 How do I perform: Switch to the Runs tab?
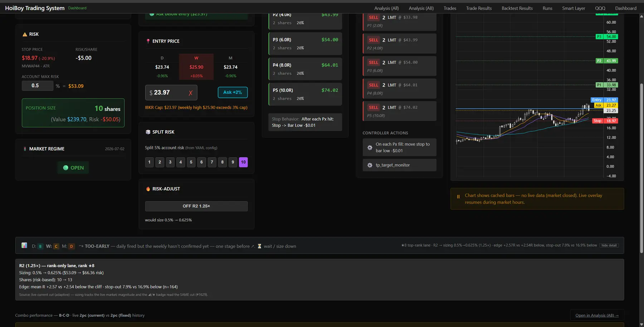coord(547,8)
